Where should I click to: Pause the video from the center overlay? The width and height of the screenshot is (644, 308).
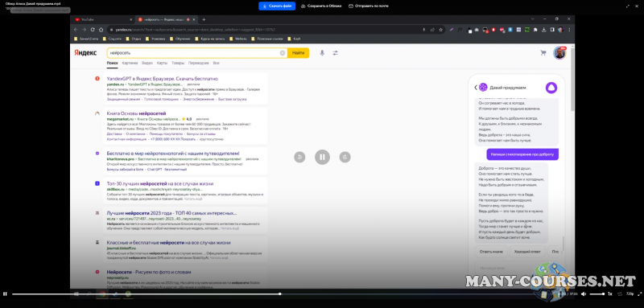pyautogui.click(x=323, y=157)
